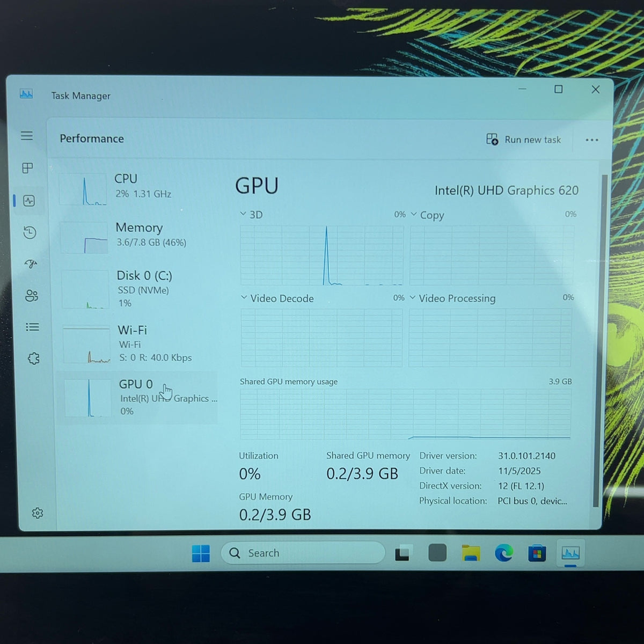Click the Shared GPU memory usage graph
The height and width of the screenshot is (644, 644).
click(x=405, y=414)
